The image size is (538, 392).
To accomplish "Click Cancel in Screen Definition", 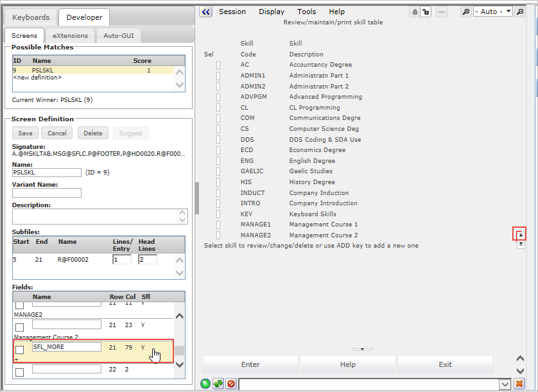I will pyautogui.click(x=57, y=133).
